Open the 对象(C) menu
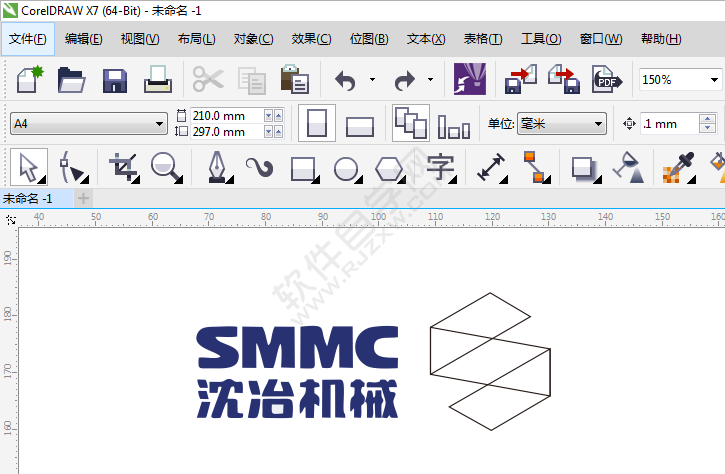This screenshot has height=474, width=725. (x=253, y=39)
